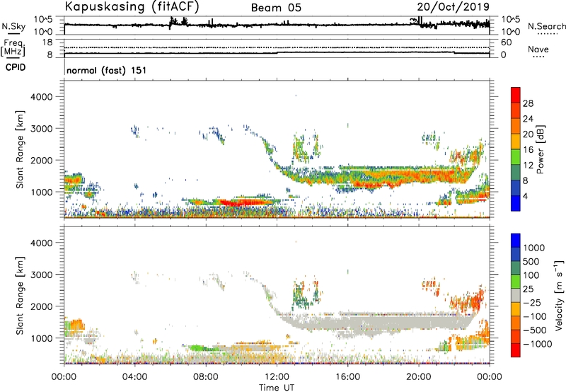The width and height of the screenshot is (566, 392).
Task: Select the 12:00 time tick label
Action: [x=277, y=377]
